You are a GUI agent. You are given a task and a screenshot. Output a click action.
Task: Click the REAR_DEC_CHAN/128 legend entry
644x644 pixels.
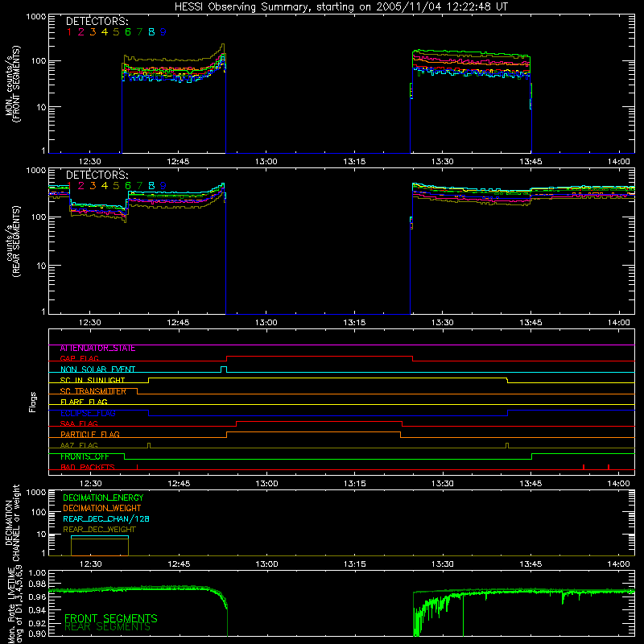click(106, 519)
